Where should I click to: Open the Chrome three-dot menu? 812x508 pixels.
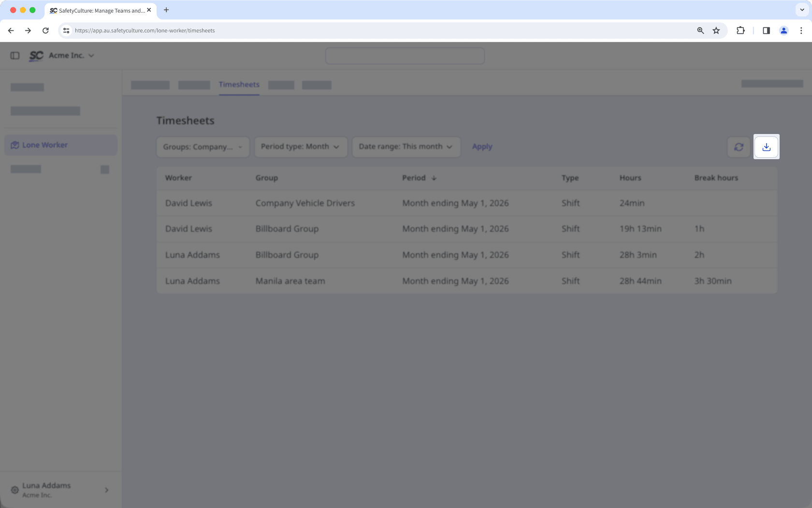[x=801, y=30]
